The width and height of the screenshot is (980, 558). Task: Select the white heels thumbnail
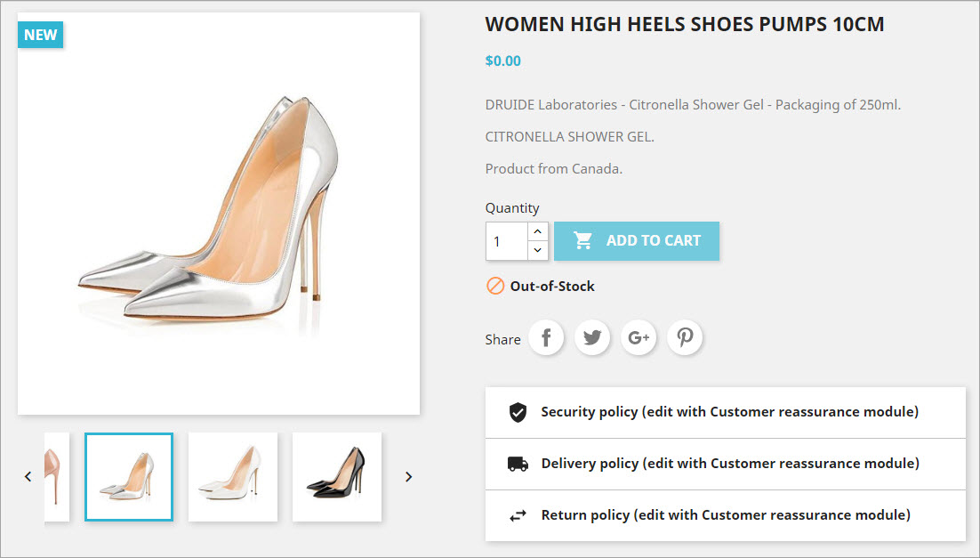[x=232, y=477]
